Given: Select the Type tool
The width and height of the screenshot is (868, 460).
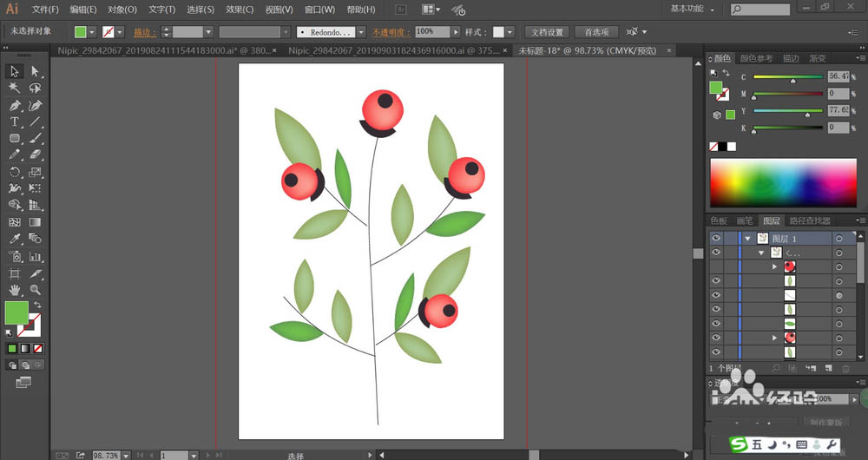Looking at the screenshot, I should [x=15, y=122].
